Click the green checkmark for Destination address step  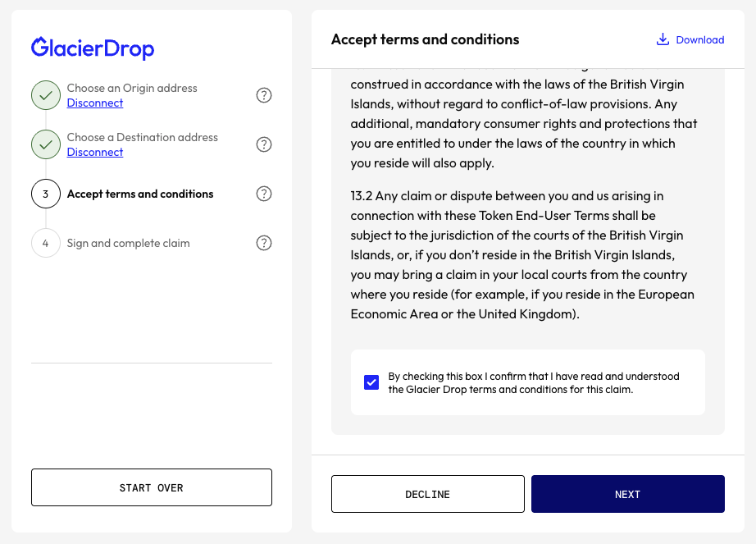click(x=46, y=144)
